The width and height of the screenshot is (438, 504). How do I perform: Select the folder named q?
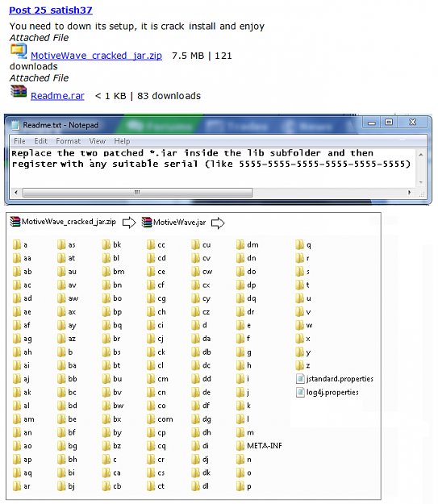pyautogui.click(x=303, y=245)
